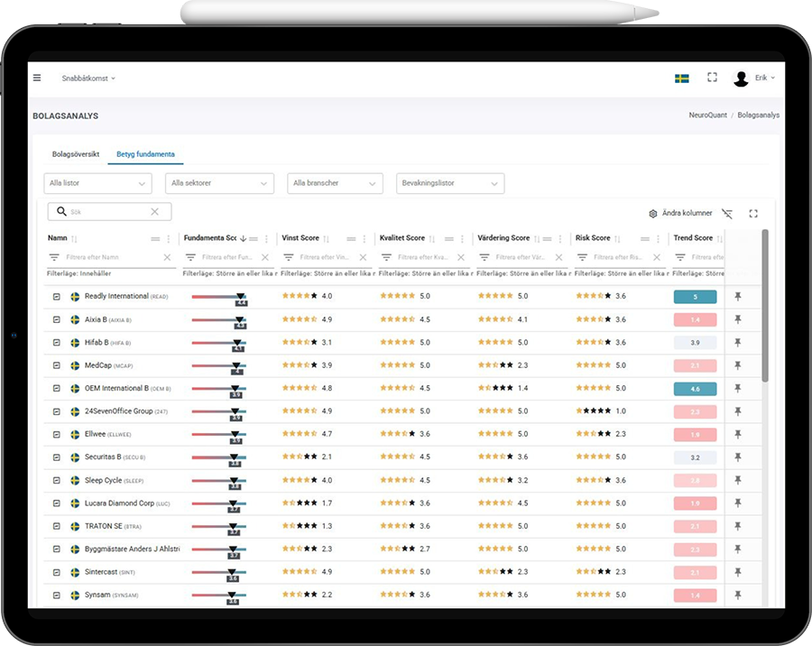Pin the OEM International B row
The height and width of the screenshot is (646, 812).
[737, 388]
